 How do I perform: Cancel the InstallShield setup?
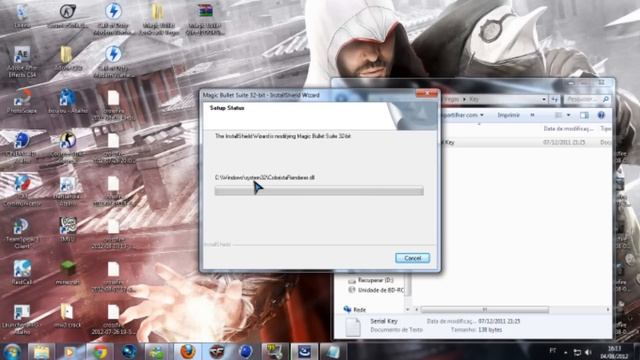(412, 258)
